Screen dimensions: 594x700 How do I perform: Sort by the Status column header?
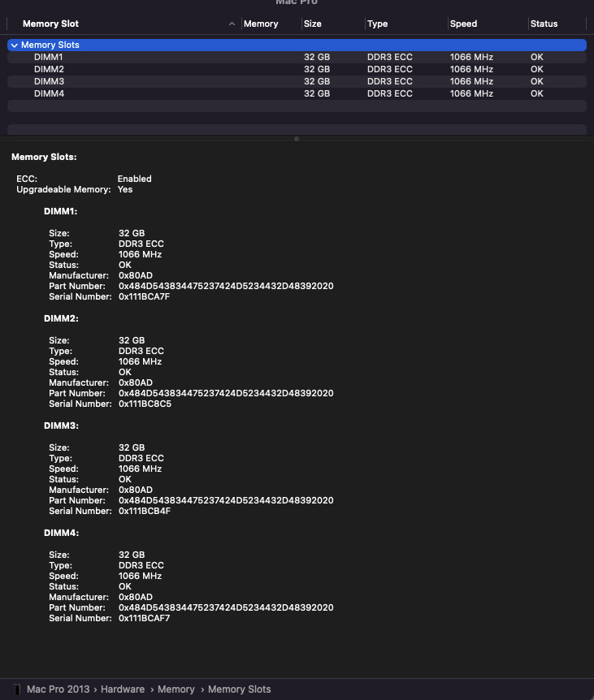(x=544, y=24)
